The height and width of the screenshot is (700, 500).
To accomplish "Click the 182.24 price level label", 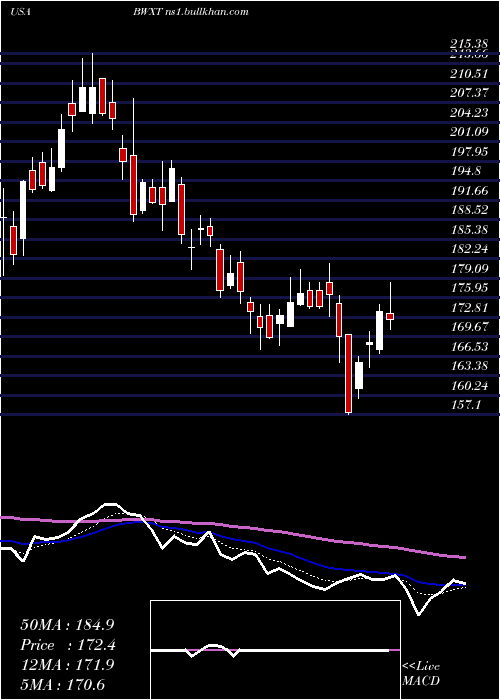I will [469, 249].
